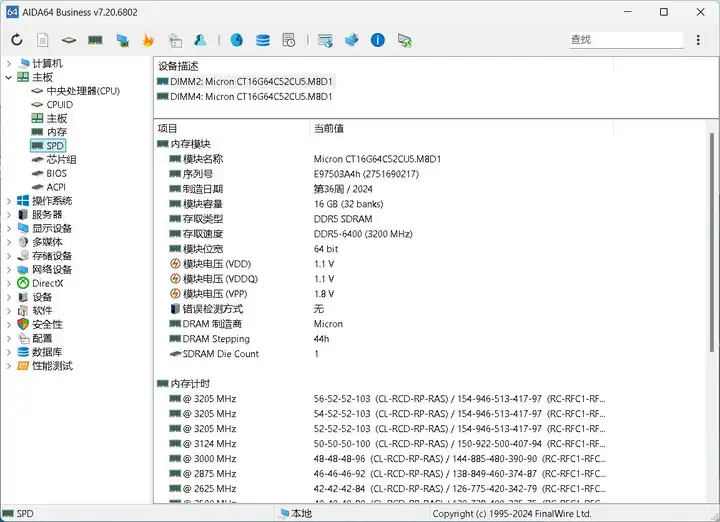Image resolution: width=720 pixels, height=522 pixels.
Task: Open 性能测试 in the tree
Action: 45,366
